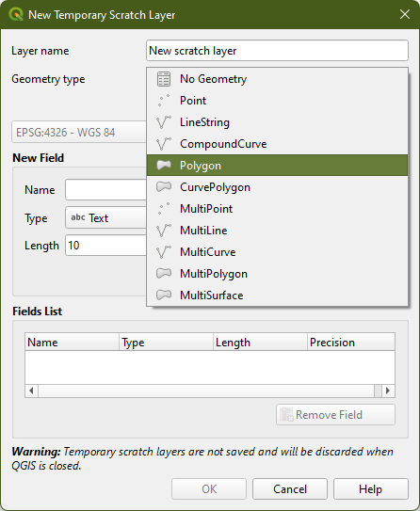Click the Length field showing 10
The image size is (420, 511).
click(105, 245)
